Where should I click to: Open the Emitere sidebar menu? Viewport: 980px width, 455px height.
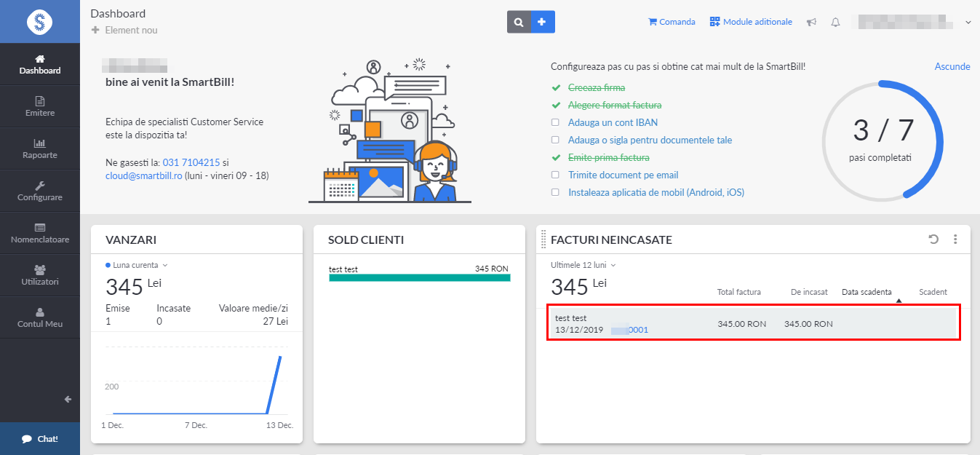click(x=40, y=106)
